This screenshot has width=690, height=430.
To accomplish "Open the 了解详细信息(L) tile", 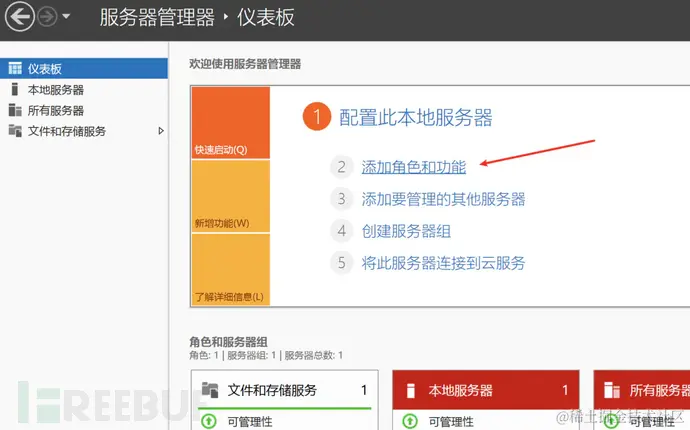I will (x=231, y=269).
